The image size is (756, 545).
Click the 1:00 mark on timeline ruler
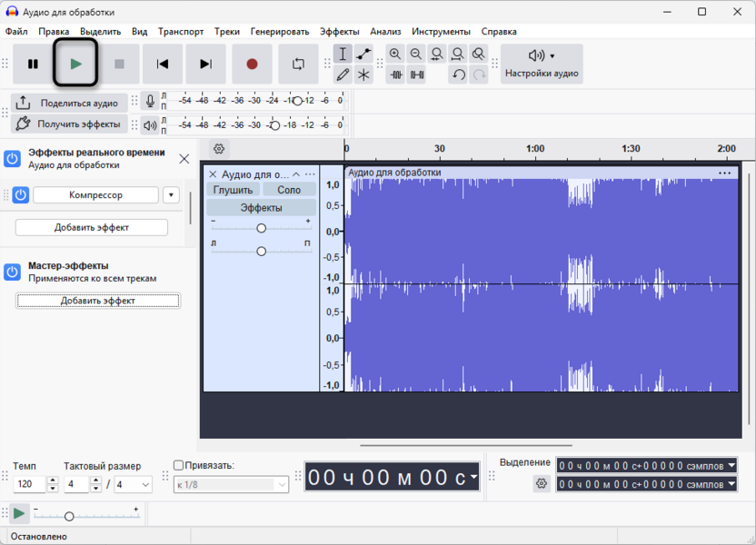click(x=535, y=149)
